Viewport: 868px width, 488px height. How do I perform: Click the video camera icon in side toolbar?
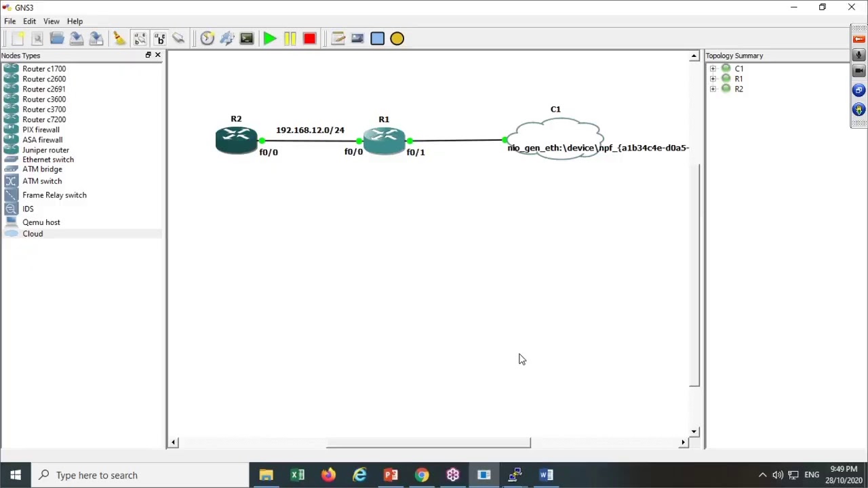(x=859, y=71)
